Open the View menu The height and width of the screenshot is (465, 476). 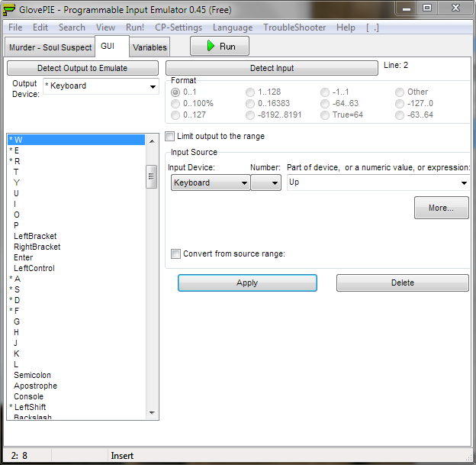[x=105, y=27]
